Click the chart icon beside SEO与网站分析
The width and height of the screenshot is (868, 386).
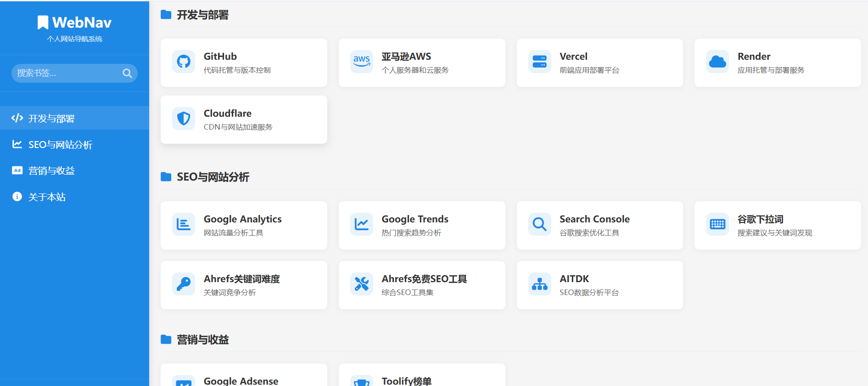tap(17, 144)
